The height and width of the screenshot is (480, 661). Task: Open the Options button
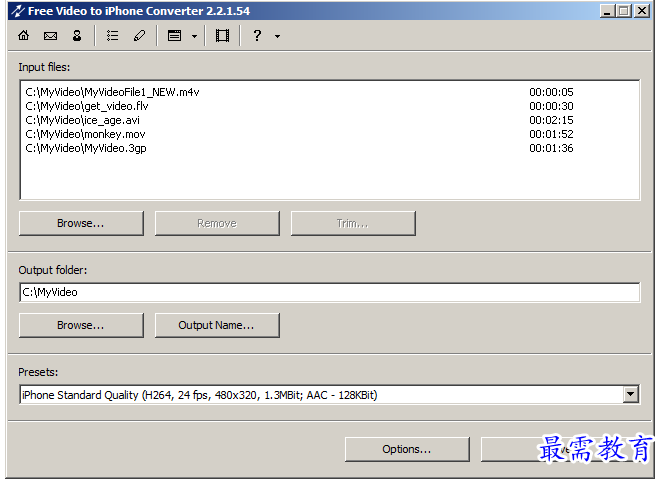click(407, 449)
